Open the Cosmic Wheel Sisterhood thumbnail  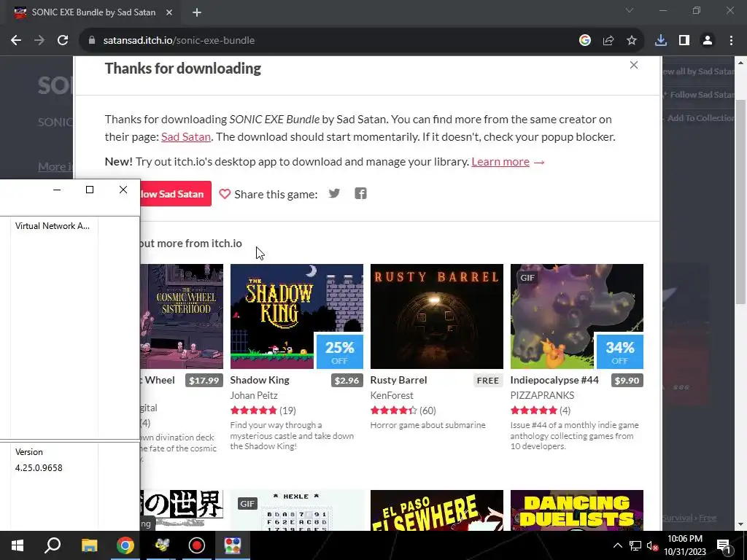182,316
